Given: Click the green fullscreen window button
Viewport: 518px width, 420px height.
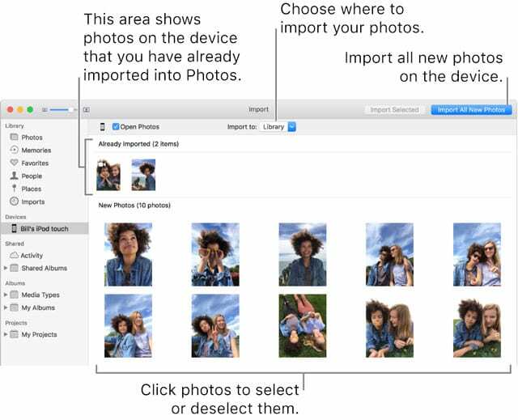Looking at the screenshot, I should pos(30,109).
